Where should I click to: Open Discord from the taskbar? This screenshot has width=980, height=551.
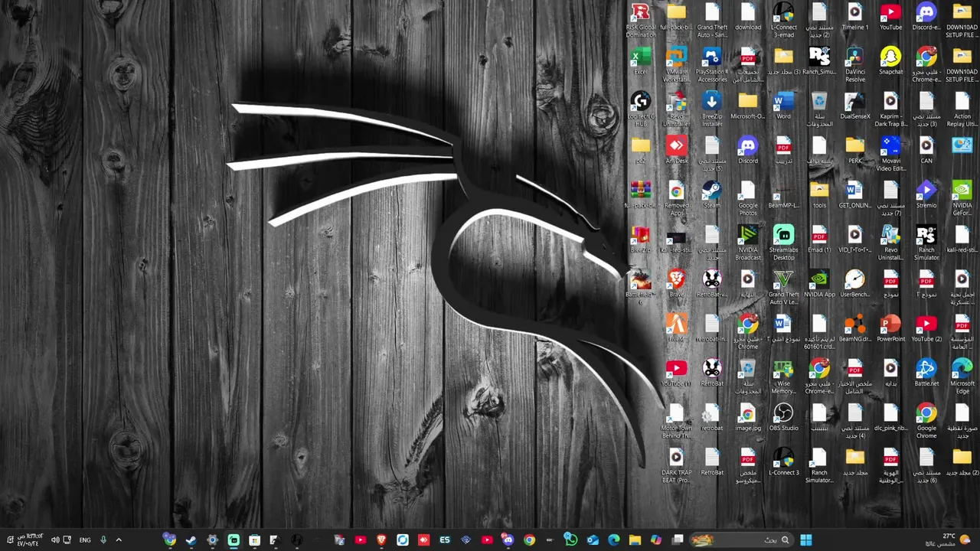pos(508,540)
